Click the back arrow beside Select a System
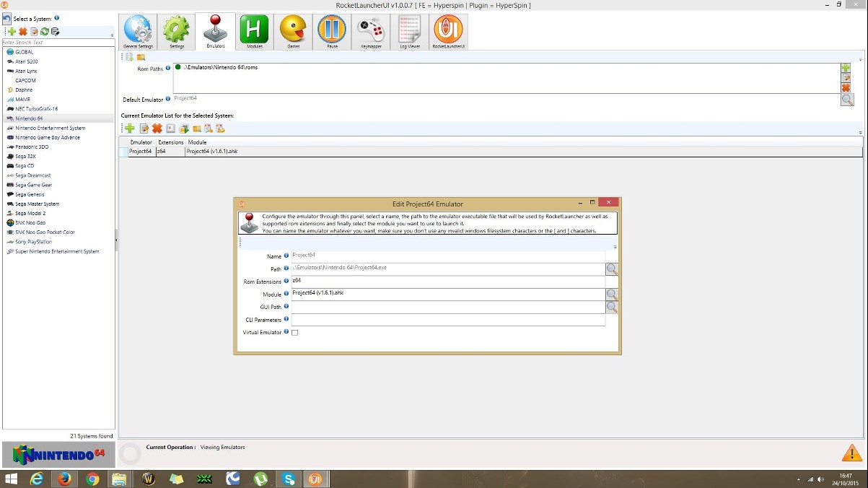Image resolution: width=868 pixels, height=488 pixels. click(x=6, y=18)
